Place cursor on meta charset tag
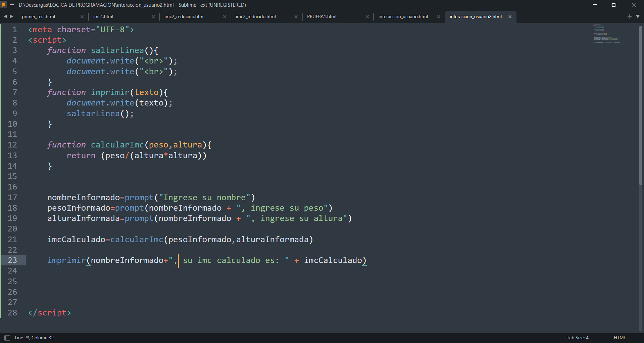644x343 pixels. click(x=81, y=30)
